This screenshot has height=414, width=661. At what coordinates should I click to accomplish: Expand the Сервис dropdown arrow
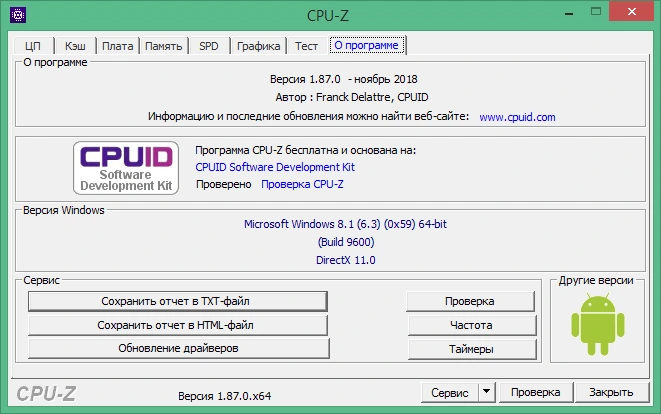point(486,392)
